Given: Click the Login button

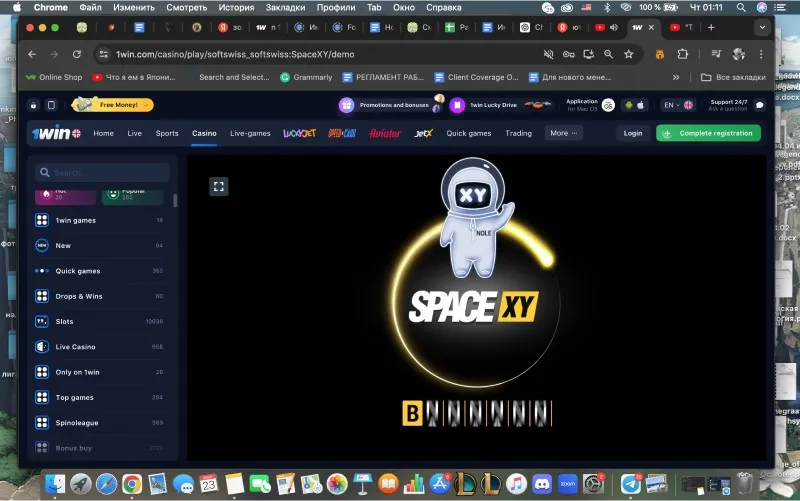Looking at the screenshot, I should [633, 133].
